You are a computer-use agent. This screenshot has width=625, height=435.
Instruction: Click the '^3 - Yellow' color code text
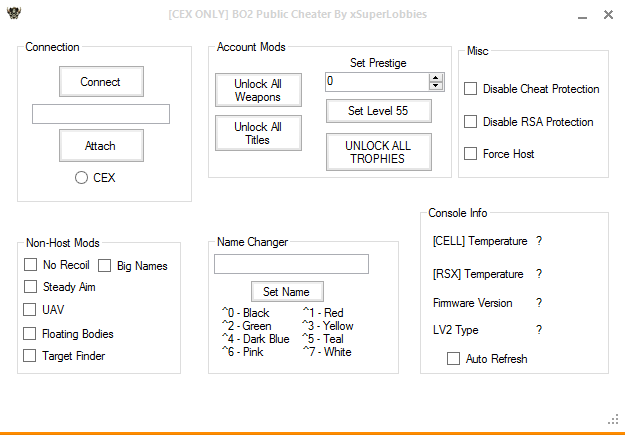328,326
